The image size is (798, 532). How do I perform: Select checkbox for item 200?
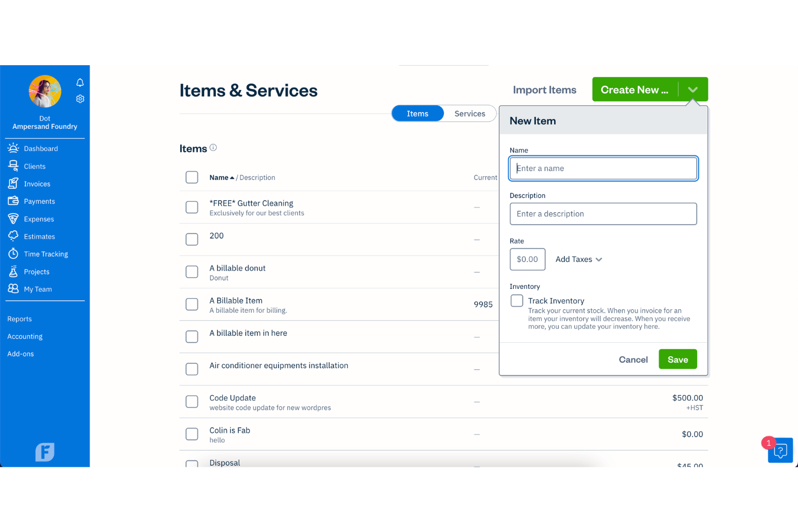click(192, 239)
